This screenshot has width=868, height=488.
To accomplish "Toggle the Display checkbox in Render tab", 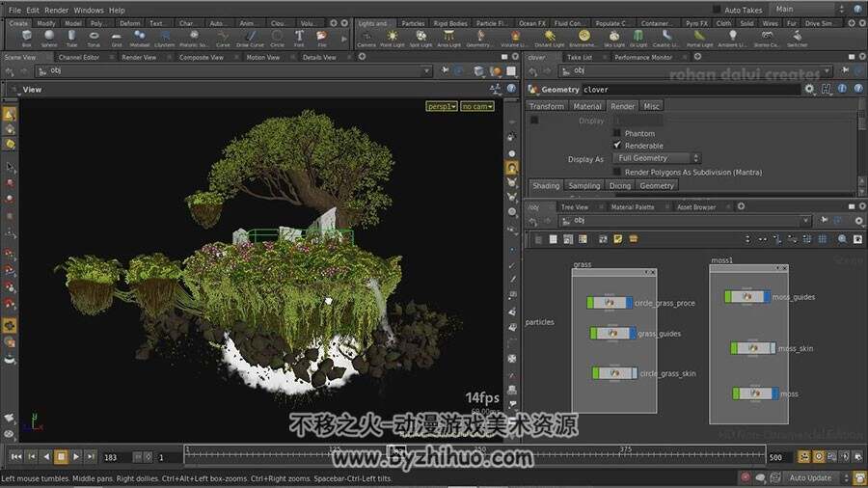I will (534, 120).
